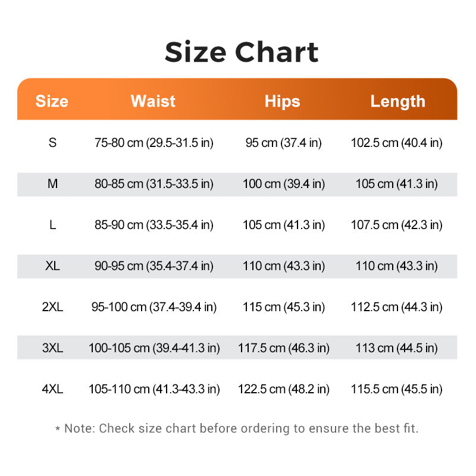This screenshot has width=476, height=476.
Task: Click length value 113 cm (44.5 in)
Action: pyautogui.click(x=396, y=348)
